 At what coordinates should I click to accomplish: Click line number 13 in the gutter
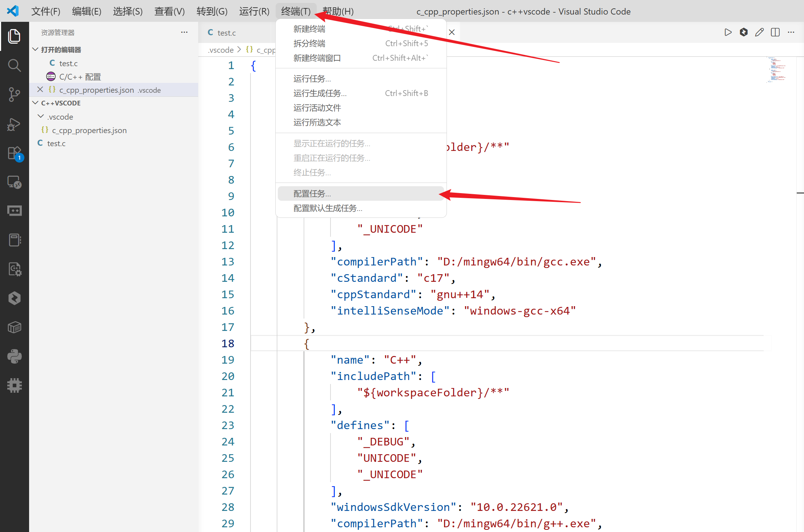[228, 261]
